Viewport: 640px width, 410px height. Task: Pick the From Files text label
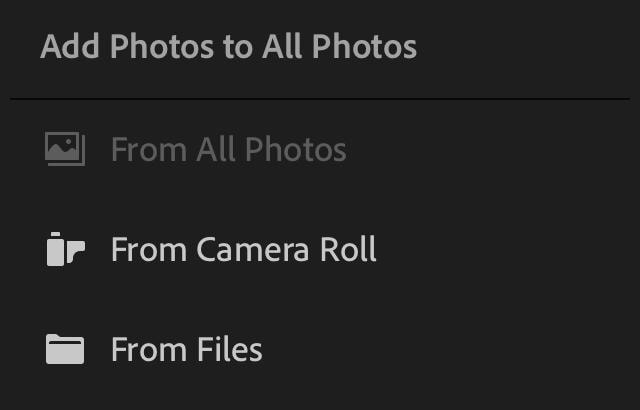[x=187, y=350]
